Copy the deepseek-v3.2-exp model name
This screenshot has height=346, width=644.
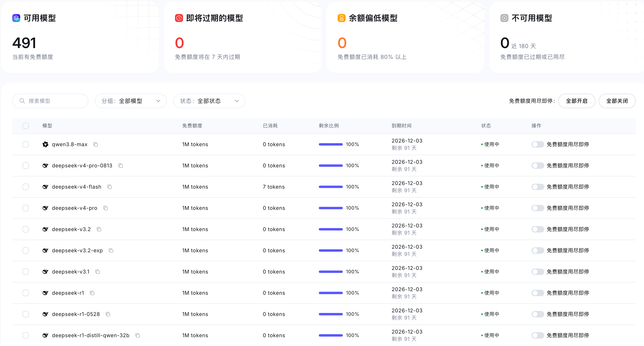(x=111, y=251)
